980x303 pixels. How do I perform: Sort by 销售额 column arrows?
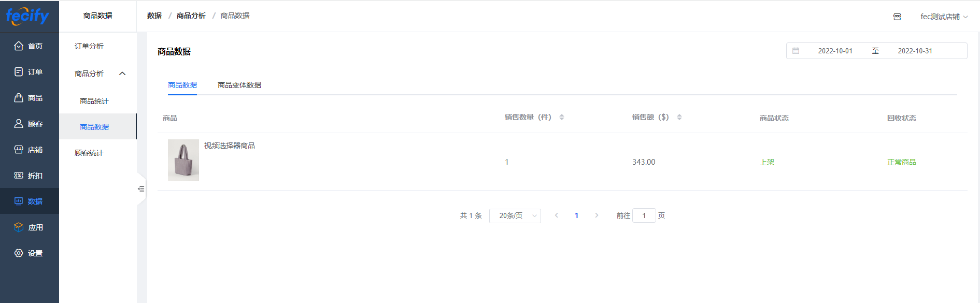click(679, 118)
